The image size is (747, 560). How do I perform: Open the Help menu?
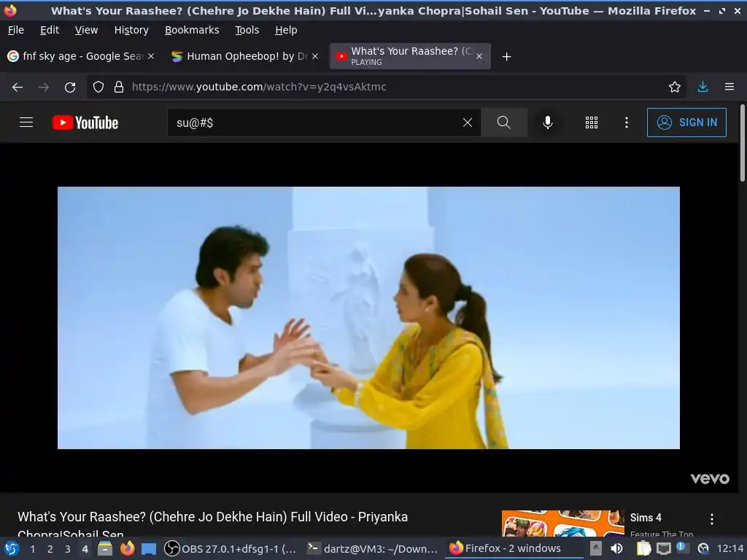[x=286, y=30]
